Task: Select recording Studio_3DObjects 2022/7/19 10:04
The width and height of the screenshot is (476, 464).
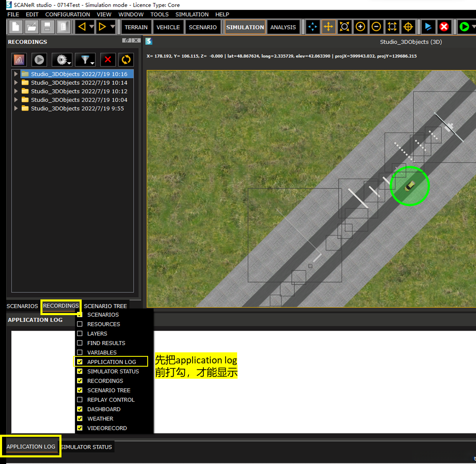Action: point(79,100)
